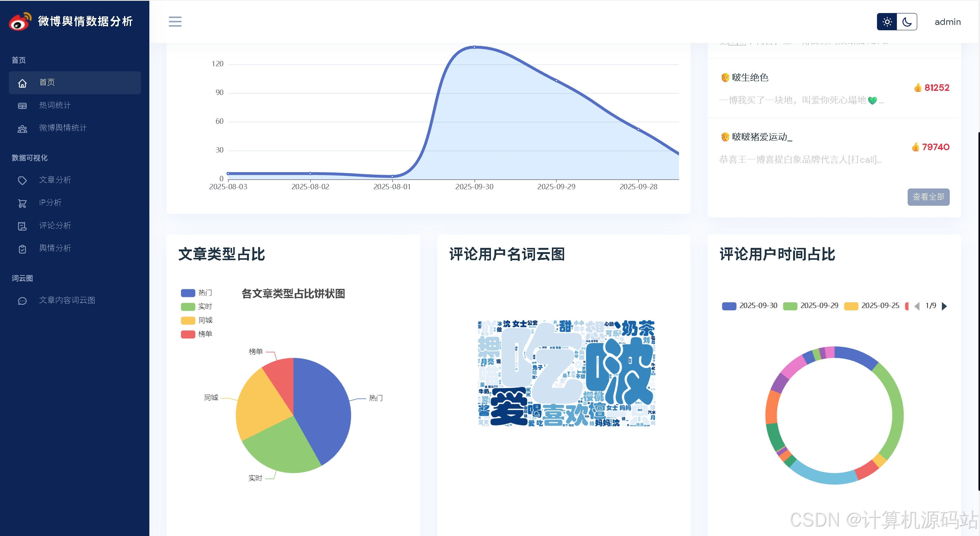
Task: Click the 文章内容词云图 chat icon
Action: tap(23, 301)
